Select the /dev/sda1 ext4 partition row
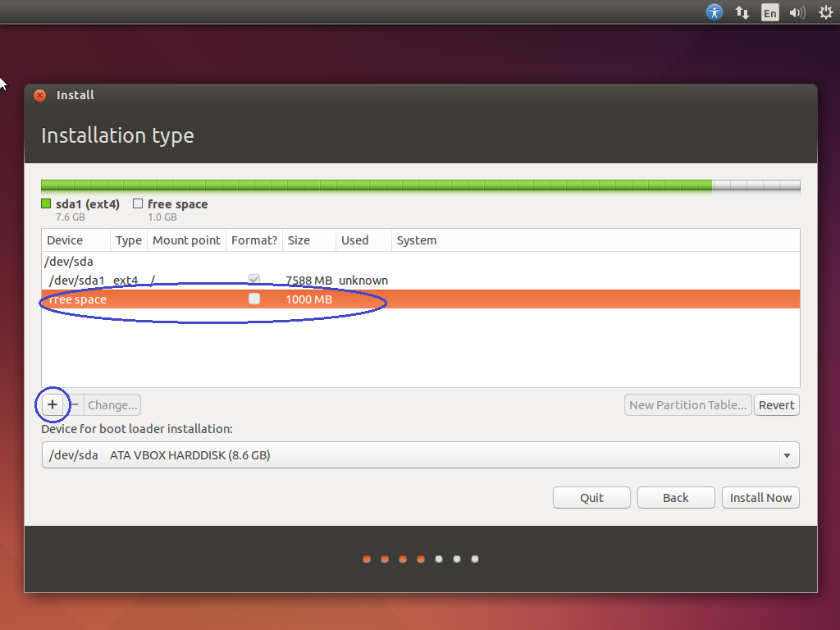 click(164, 280)
